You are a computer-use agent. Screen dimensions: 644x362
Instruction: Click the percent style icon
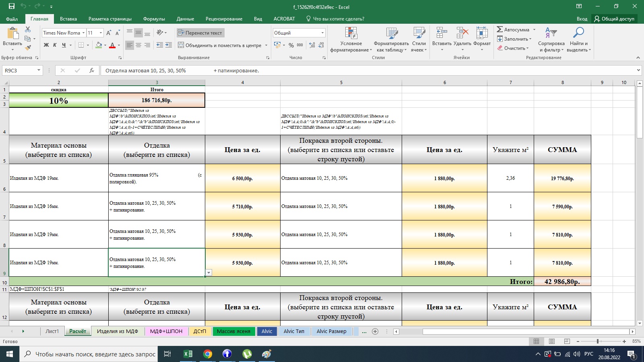pos(291,45)
